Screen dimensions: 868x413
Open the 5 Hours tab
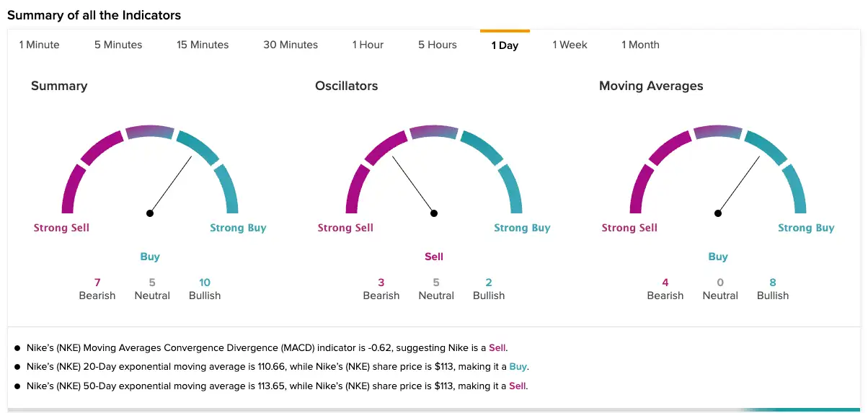coord(438,45)
